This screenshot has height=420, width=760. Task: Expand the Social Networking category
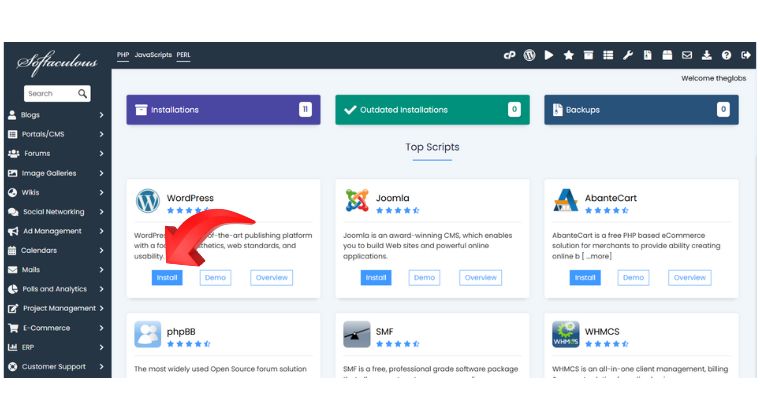tap(56, 212)
